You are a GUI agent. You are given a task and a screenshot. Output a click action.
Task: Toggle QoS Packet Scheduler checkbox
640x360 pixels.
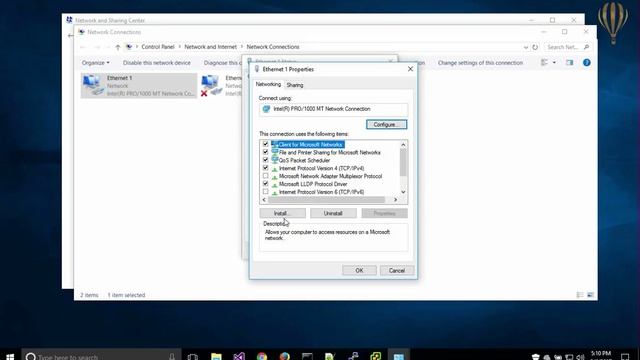265,160
